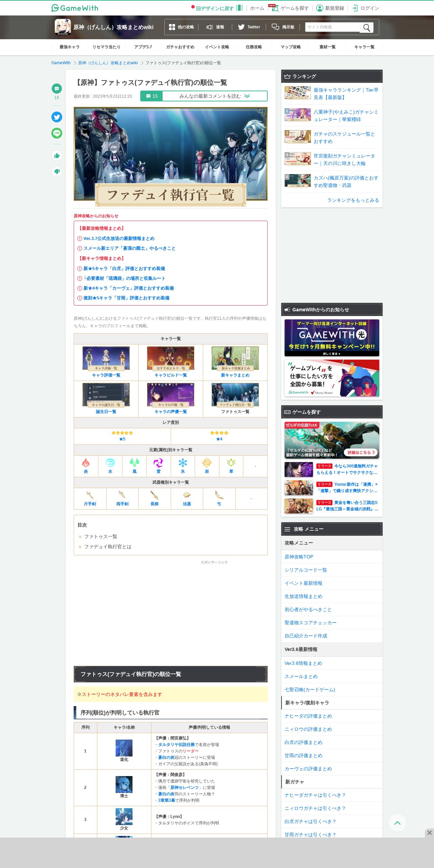434x868 pixels.
Task: Switch back to old design toggle
Action: (217, 8)
